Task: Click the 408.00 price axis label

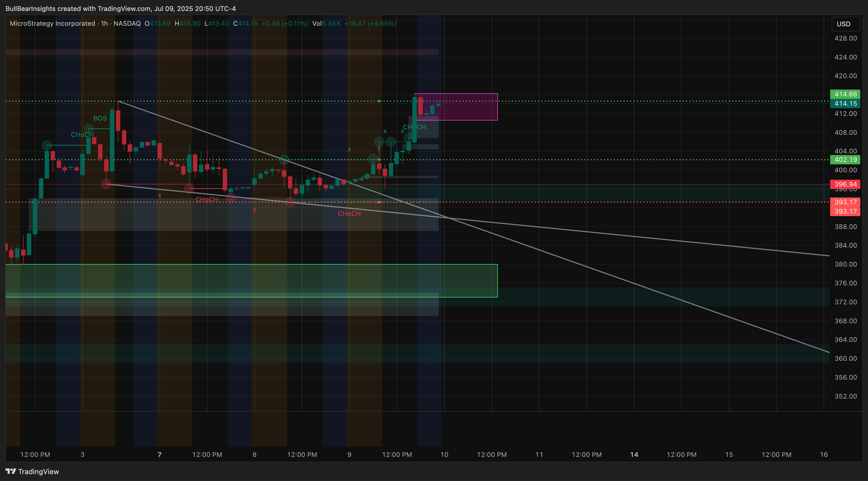Action: (846, 132)
